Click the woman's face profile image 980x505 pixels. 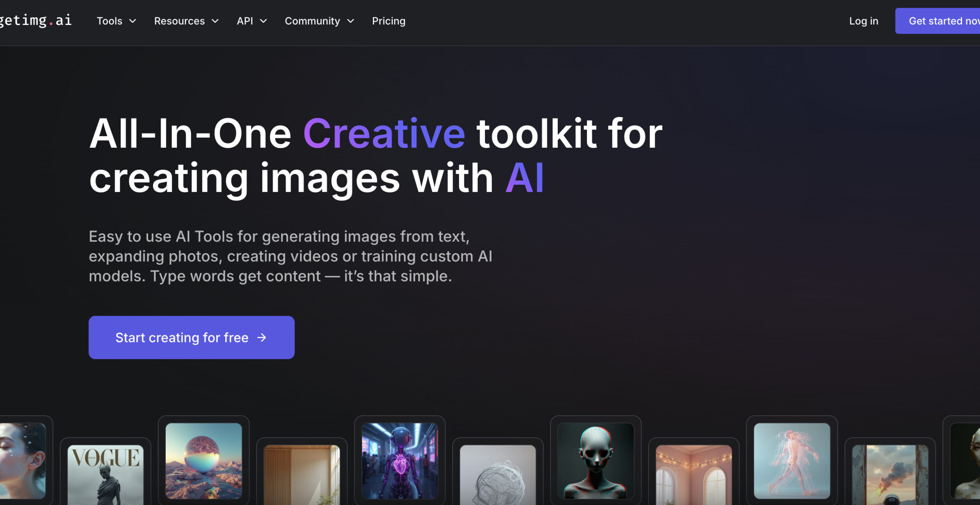click(23, 461)
